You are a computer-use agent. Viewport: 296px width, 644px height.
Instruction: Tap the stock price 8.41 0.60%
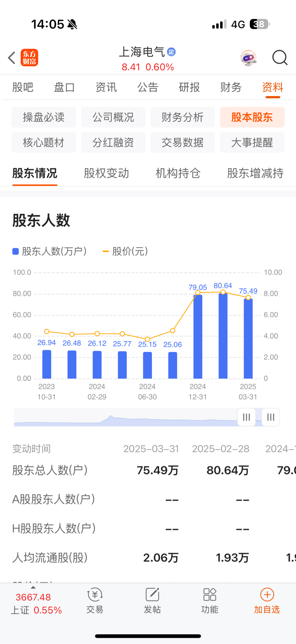pyautogui.click(x=148, y=67)
